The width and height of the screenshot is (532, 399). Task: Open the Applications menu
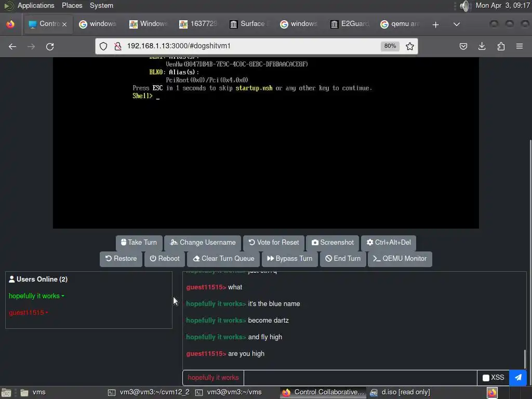tap(36, 5)
